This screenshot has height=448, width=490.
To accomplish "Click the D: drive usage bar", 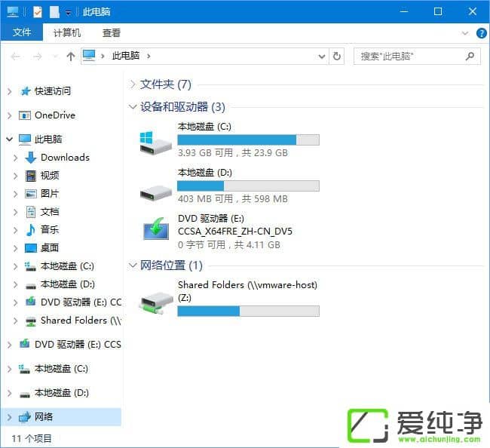I will (249, 186).
